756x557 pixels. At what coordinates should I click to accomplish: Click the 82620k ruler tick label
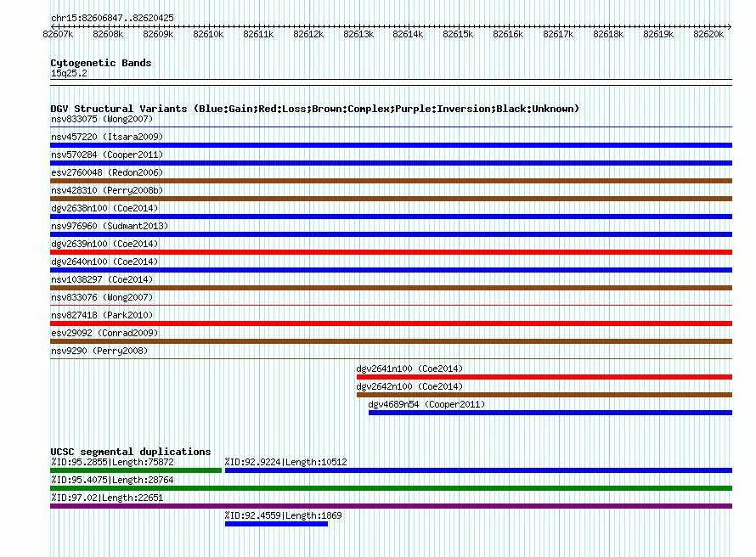(x=708, y=34)
